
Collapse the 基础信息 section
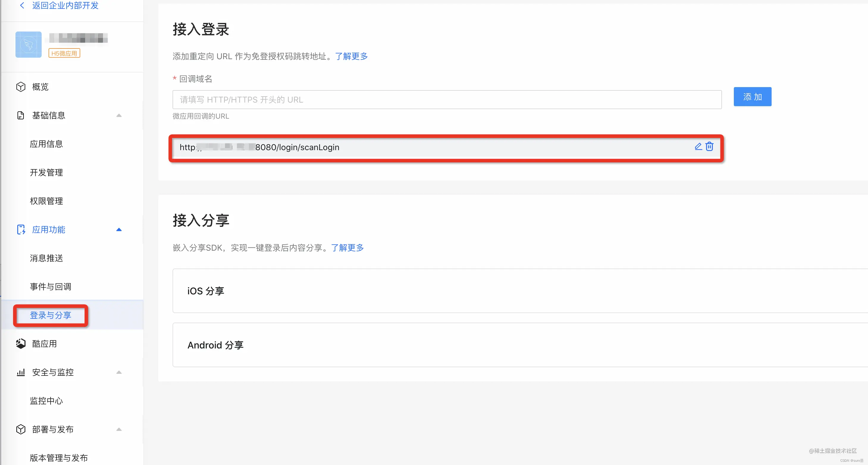pos(119,115)
